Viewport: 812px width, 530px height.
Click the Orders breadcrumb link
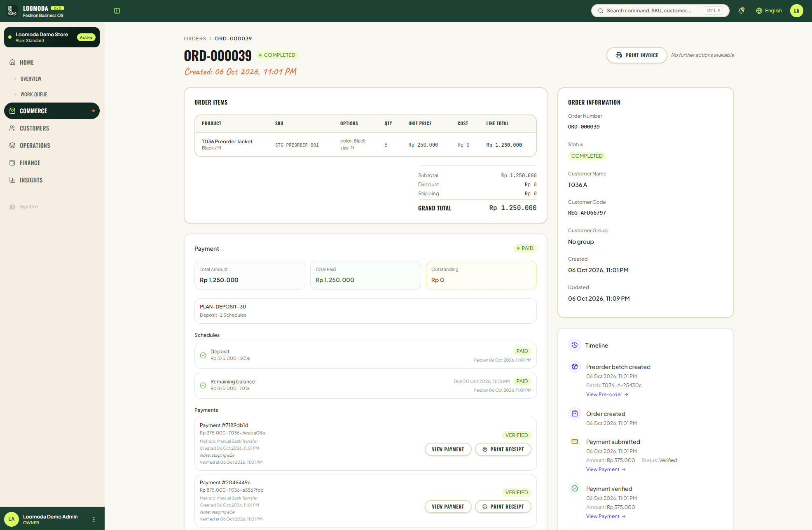(x=195, y=38)
